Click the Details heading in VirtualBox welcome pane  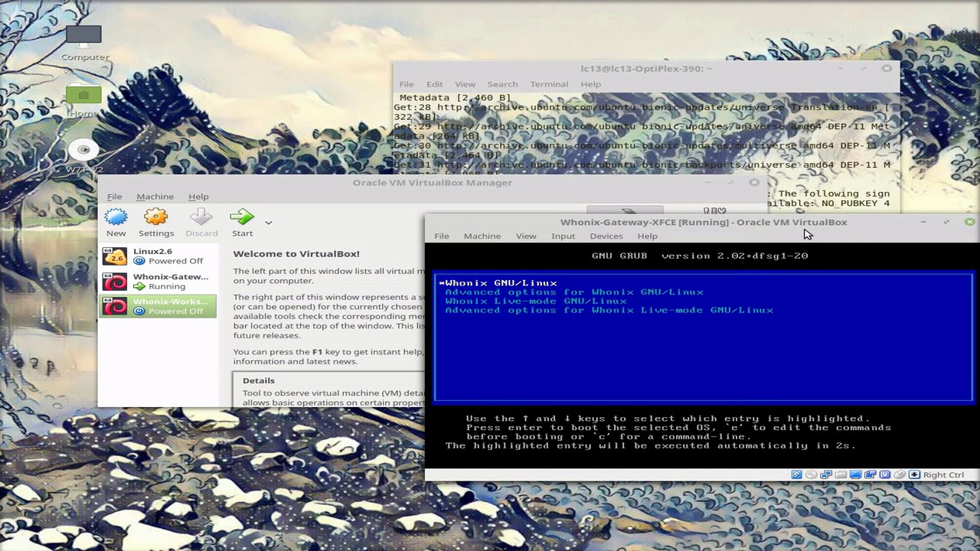tap(259, 380)
